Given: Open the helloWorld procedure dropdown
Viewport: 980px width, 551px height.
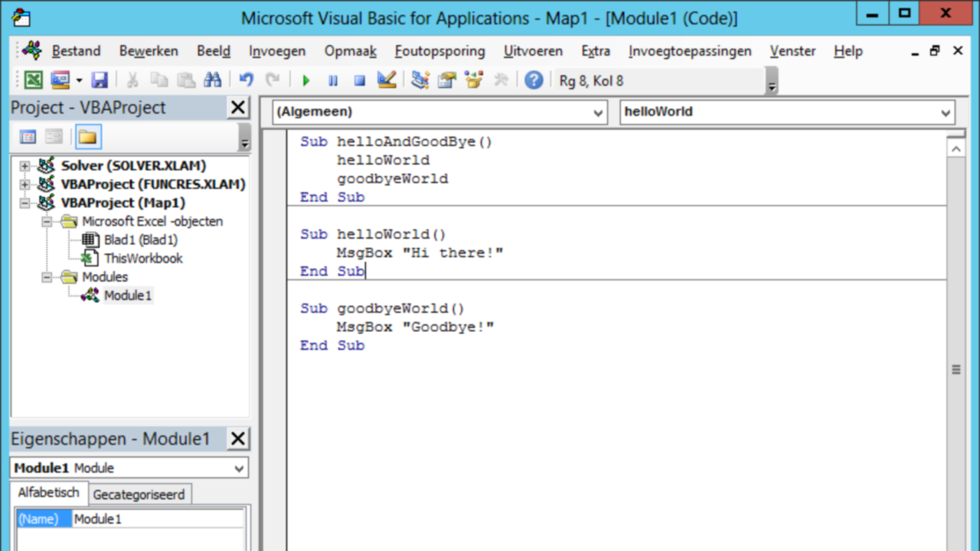Looking at the screenshot, I should click(x=787, y=112).
